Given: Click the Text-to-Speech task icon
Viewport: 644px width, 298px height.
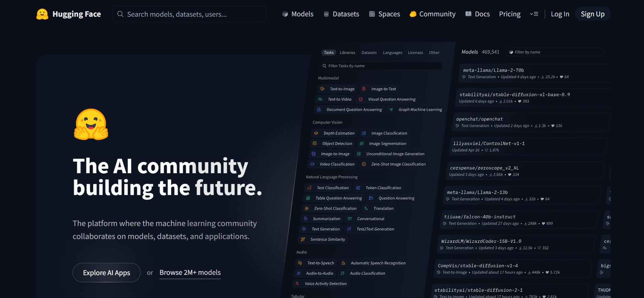Looking at the screenshot, I should pos(300,263).
